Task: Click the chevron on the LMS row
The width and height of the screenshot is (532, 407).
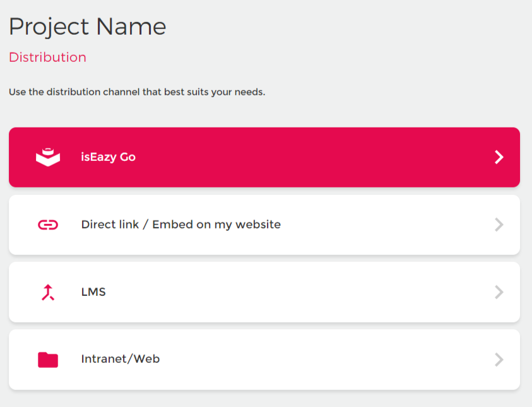Action: point(499,292)
